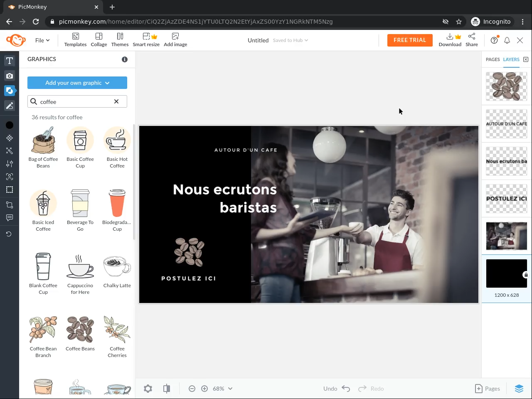532x399 pixels.
Task: Open the 68% zoom level dropdown
Action: tap(222, 389)
